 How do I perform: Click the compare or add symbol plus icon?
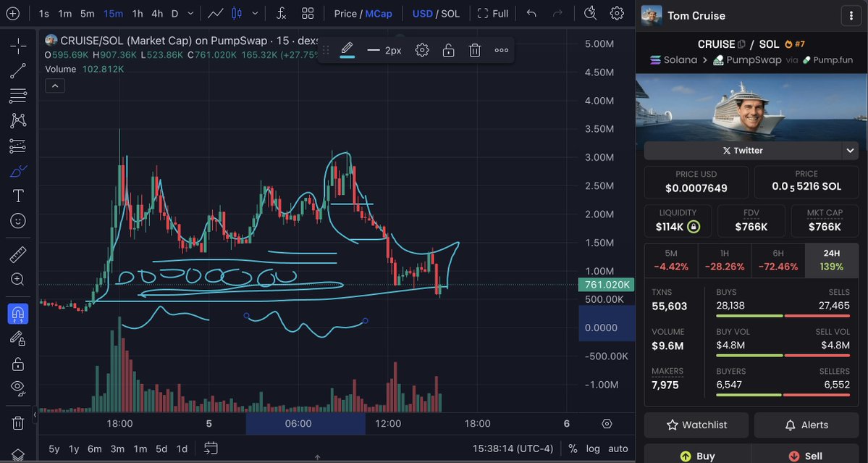point(12,13)
